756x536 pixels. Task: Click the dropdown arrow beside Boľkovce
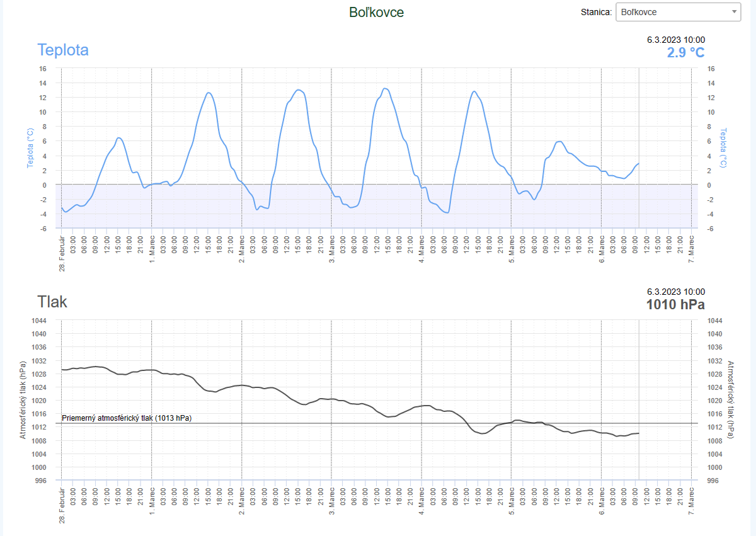(x=734, y=11)
